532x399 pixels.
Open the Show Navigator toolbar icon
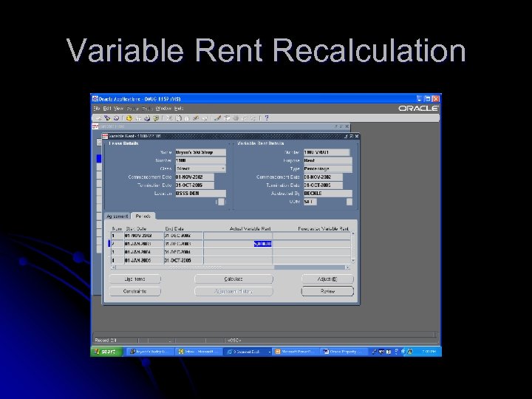click(x=117, y=118)
